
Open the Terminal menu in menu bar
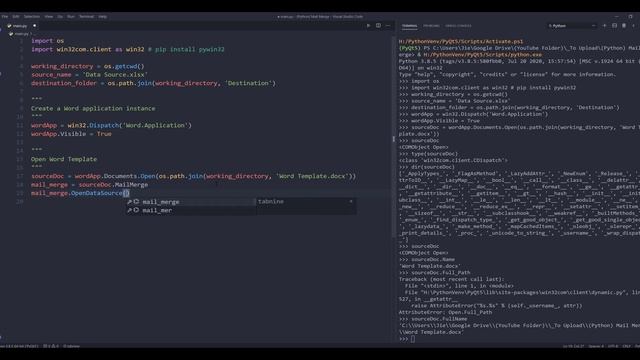[x=87, y=17]
